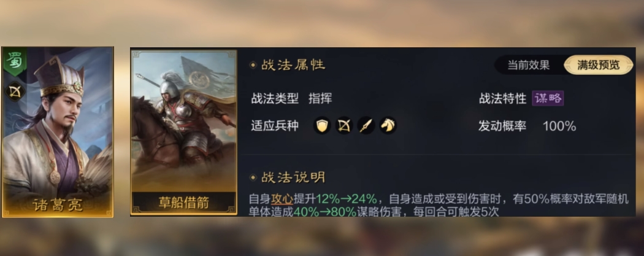
Task: Tap the bow icon on 诸葛亮's card
Action: click(15, 92)
